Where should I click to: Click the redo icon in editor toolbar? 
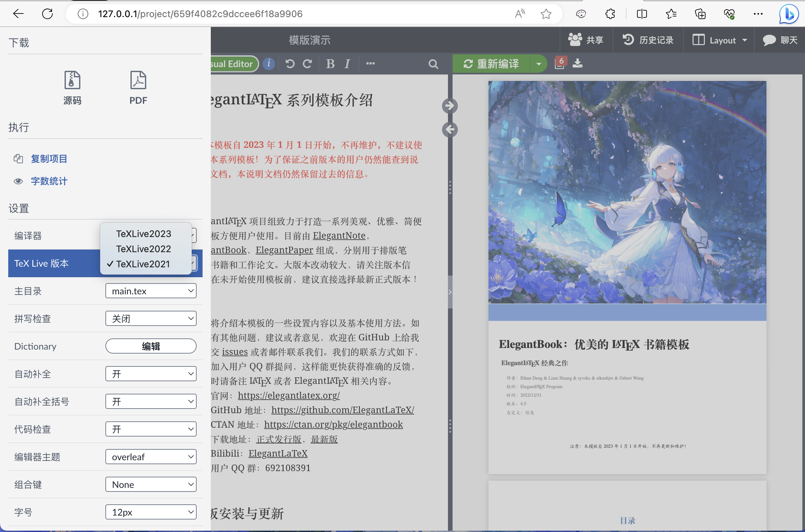[308, 64]
